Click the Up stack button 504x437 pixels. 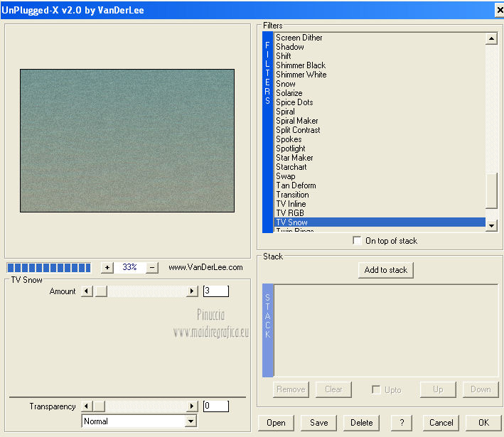pos(438,389)
